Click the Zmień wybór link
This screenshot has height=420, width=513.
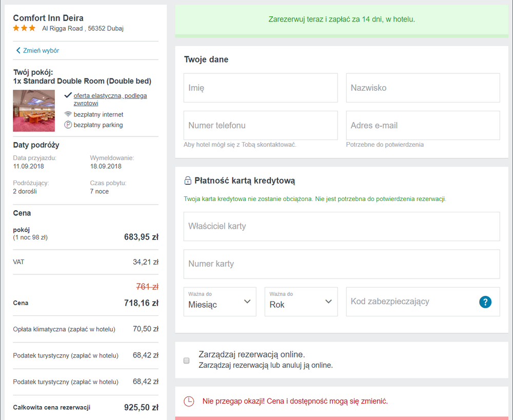(x=41, y=50)
